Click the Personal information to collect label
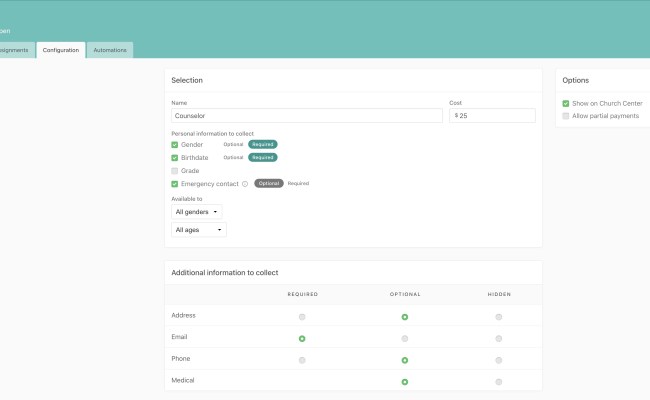Image resolution: width=650 pixels, height=400 pixels. pyautogui.click(x=212, y=133)
